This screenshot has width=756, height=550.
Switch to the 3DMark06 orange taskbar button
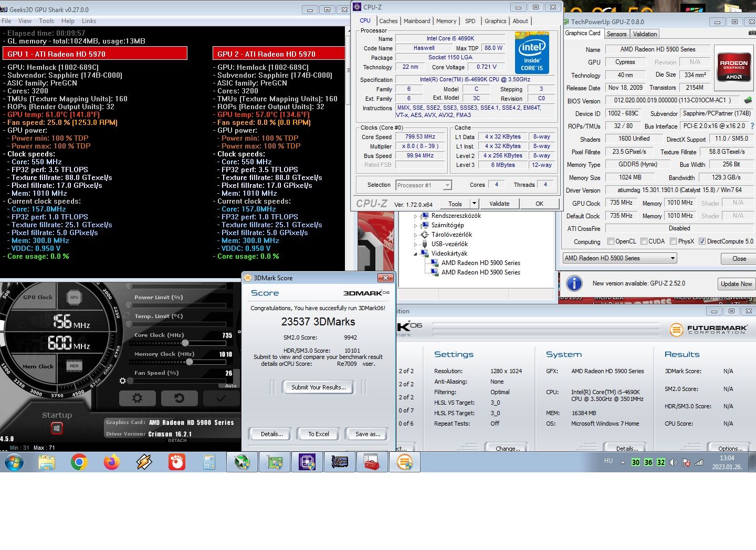(x=405, y=462)
